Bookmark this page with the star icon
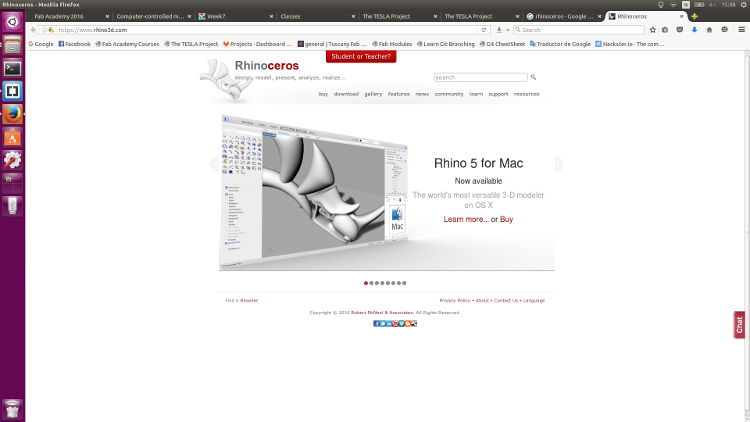 652,30
